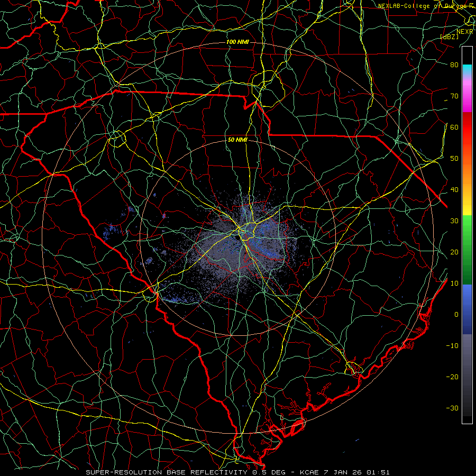Click the 40 value on dBZ scale
The image size is (476, 476).
click(x=454, y=189)
